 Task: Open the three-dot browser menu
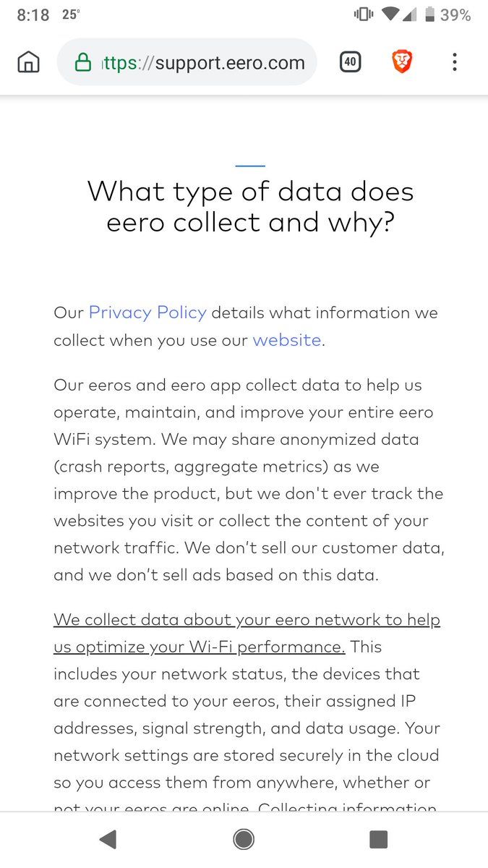[454, 62]
